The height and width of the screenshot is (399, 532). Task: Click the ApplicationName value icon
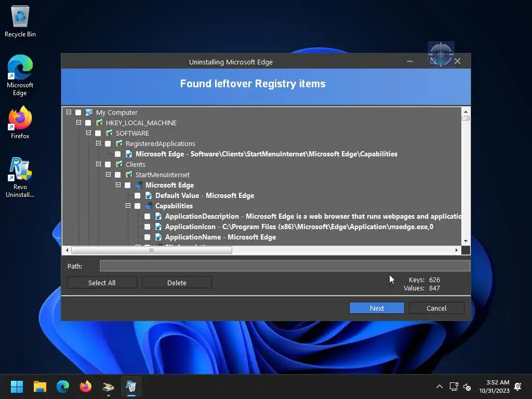point(158,237)
